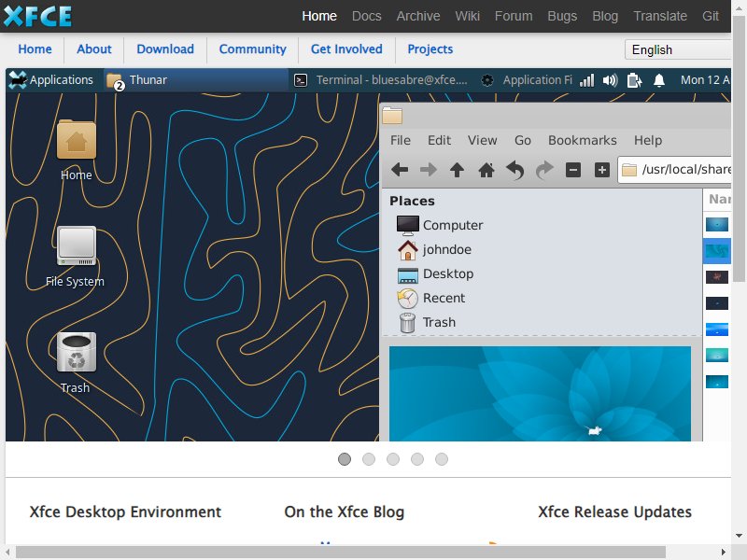Click the Thunar folder icon in the panel
Screen dimensions: 747x560
115,81
